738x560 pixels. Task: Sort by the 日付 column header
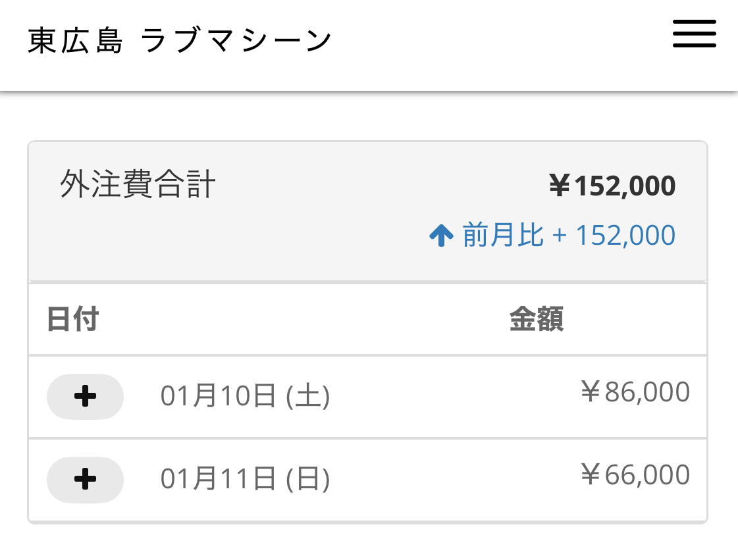(73, 320)
